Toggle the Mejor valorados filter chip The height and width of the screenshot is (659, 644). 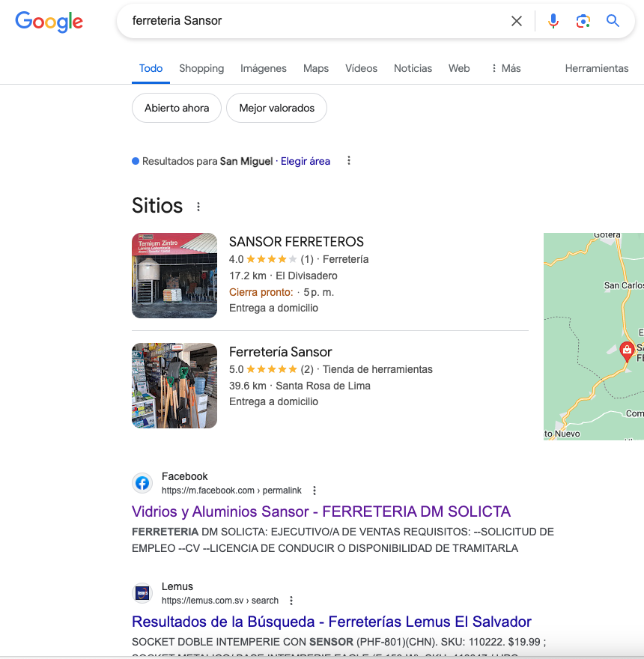[276, 108]
